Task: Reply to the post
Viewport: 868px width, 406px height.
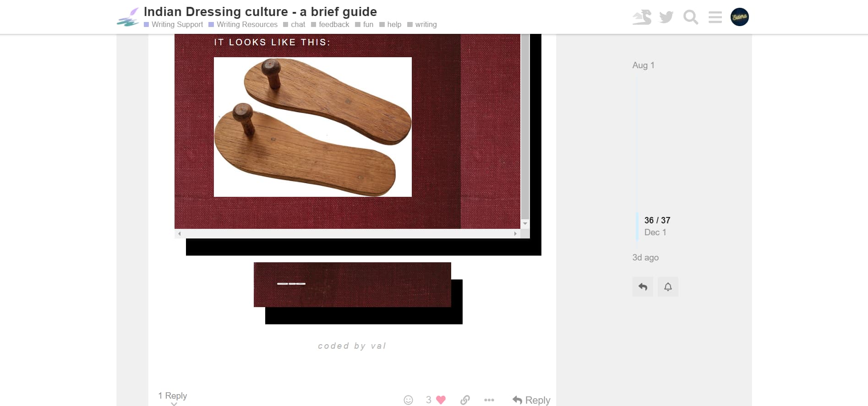Action: [531, 400]
